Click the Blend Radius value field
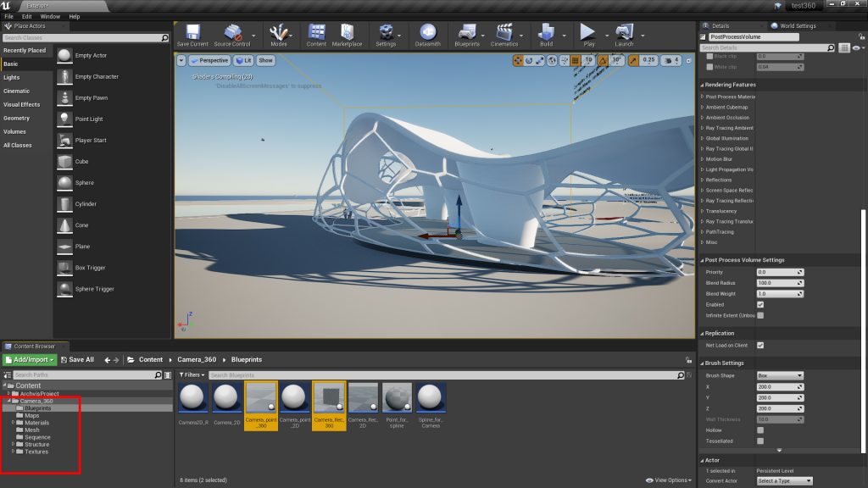The image size is (868, 488). [780, 283]
